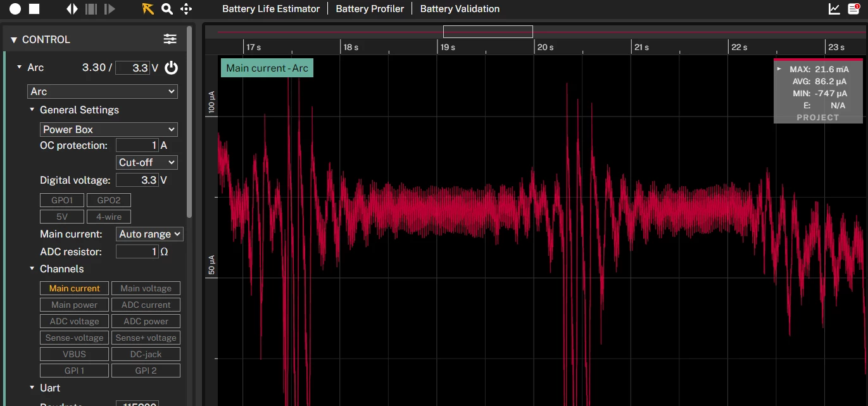The height and width of the screenshot is (406, 868).
Task: Click the AVG 86.2 µA statistic
Action: pos(819,81)
